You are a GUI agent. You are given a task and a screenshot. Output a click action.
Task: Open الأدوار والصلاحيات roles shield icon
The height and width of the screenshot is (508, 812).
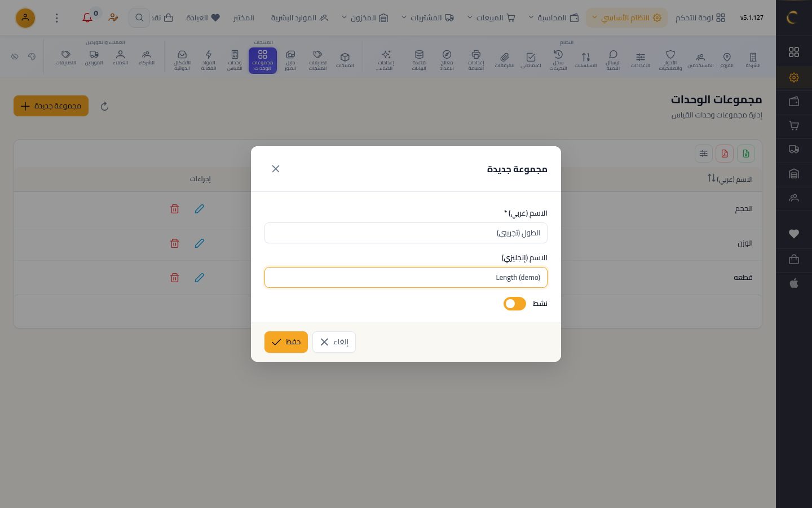pos(670,60)
